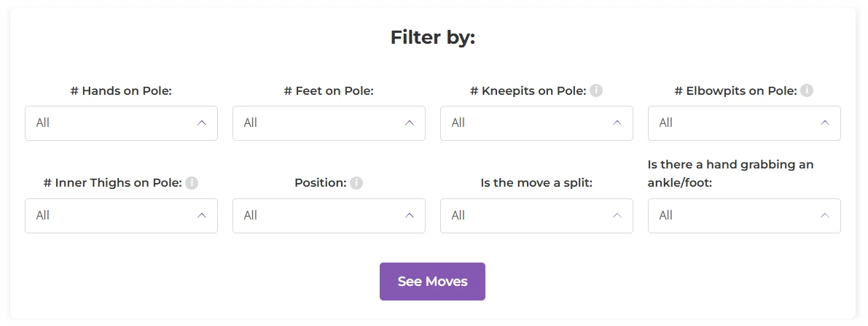Click info icon next to Position label
Image resolution: width=868 pixels, height=326 pixels.
356,183
